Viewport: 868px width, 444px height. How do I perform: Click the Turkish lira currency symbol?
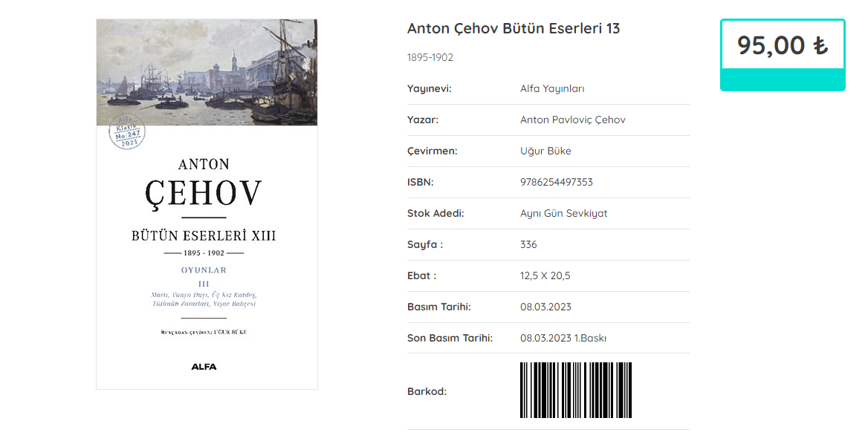(820, 46)
